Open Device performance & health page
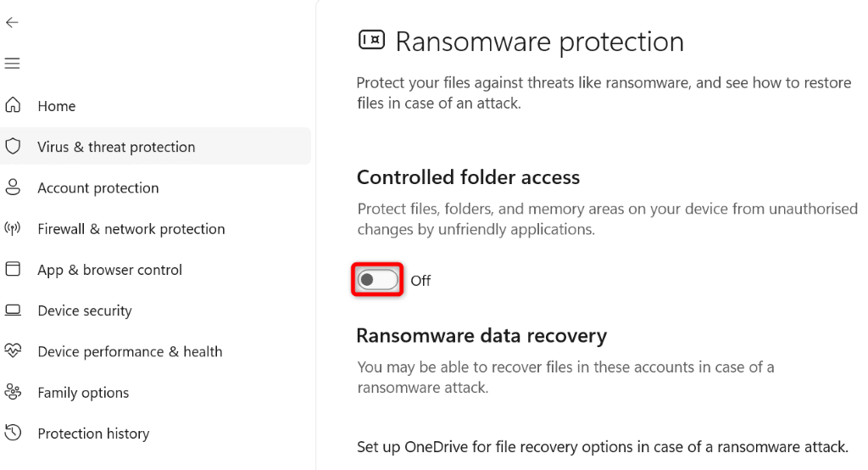The image size is (868, 470). coord(130,351)
